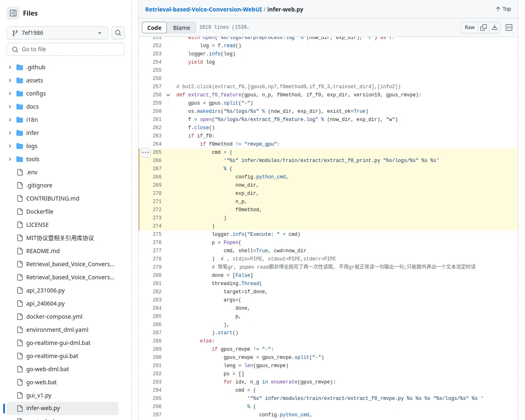Click the gui_v1.py file icon
Screen dimensions: 525x420
(20, 395)
